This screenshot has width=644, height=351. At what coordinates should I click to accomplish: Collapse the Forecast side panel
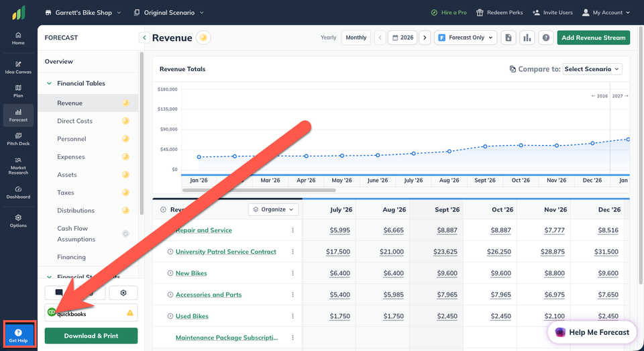[x=144, y=38]
